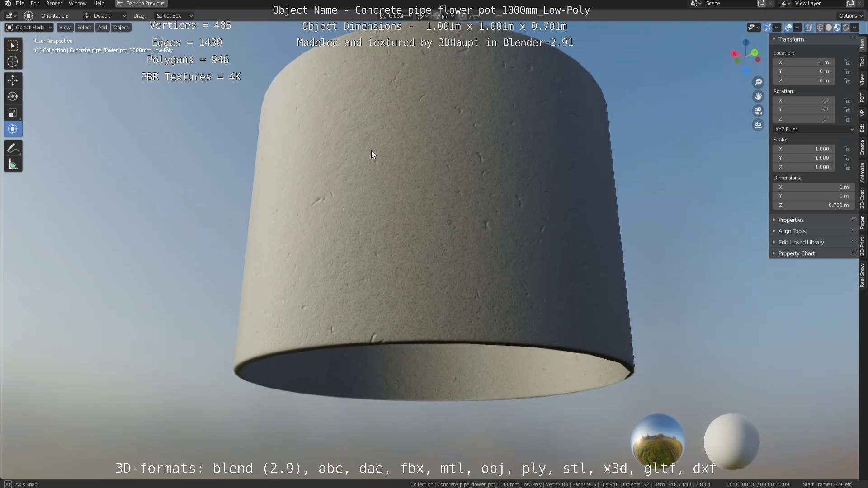Image resolution: width=868 pixels, height=488 pixels.
Task: Open viewport Select menu button
Action: [x=84, y=28]
